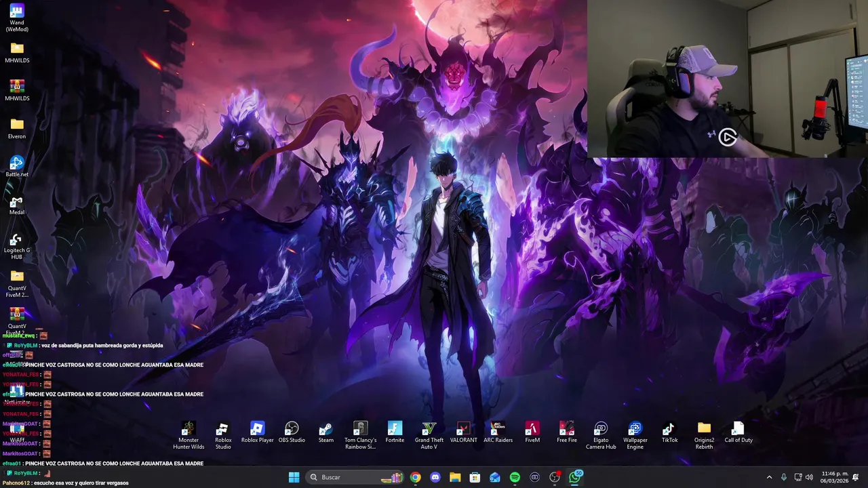Viewport: 868px width, 488px height.
Task: Open the ARC Raiders shortcut
Action: click(498, 432)
